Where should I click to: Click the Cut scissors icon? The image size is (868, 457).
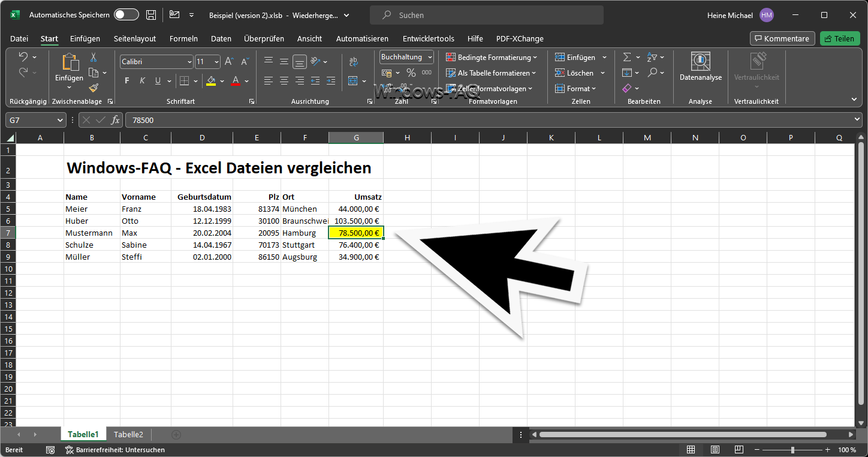[x=94, y=58]
